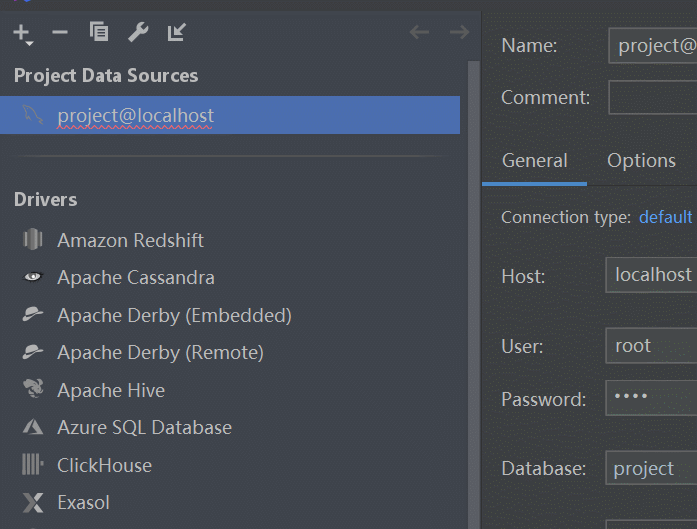Add a new data source with plus icon

[x=22, y=33]
